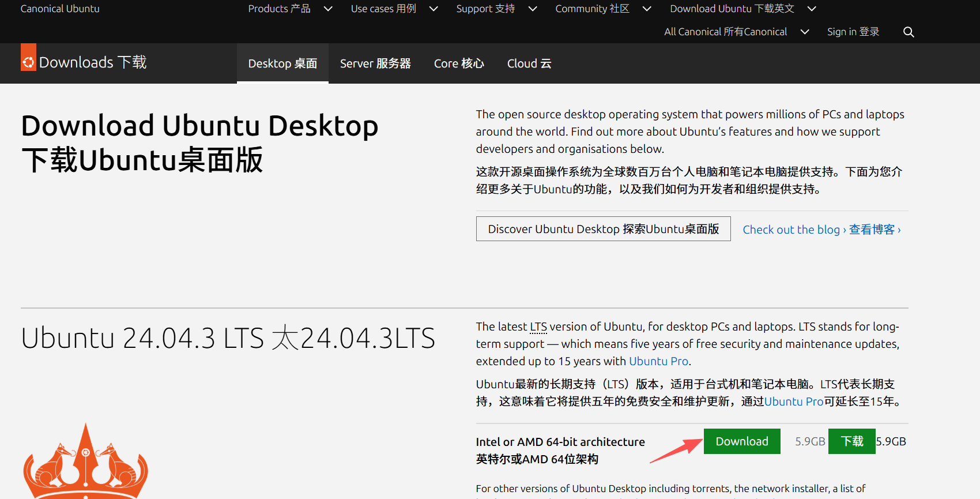Switch to the Core tab
This screenshot has width=980, height=499.
(x=459, y=63)
